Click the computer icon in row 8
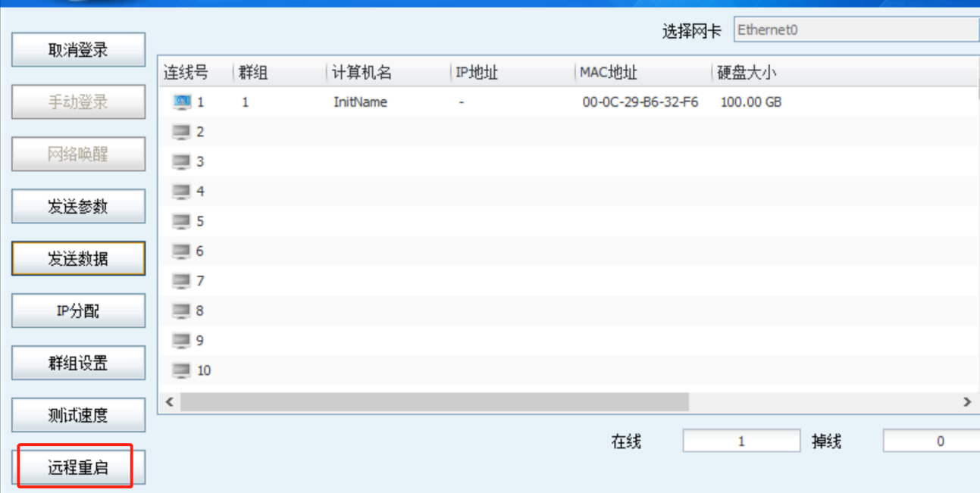Image resolution: width=980 pixels, height=493 pixels. point(181,310)
